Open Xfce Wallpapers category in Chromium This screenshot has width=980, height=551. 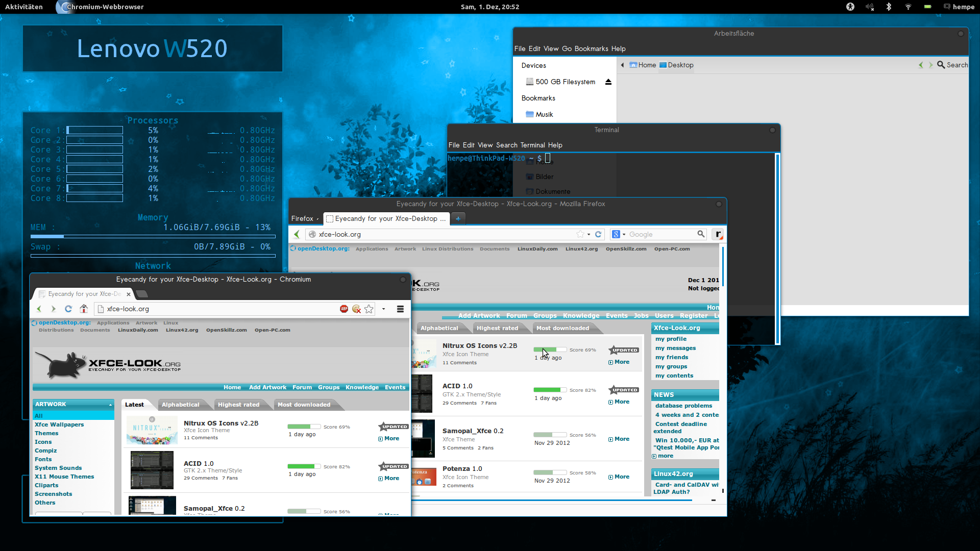59,424
